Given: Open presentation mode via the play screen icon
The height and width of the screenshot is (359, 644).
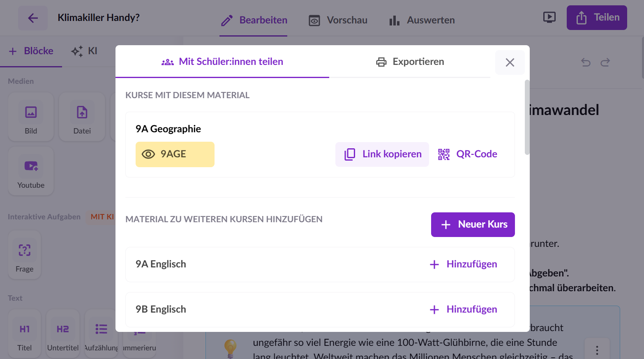Looking at the screenshot, I should [549, 17].
